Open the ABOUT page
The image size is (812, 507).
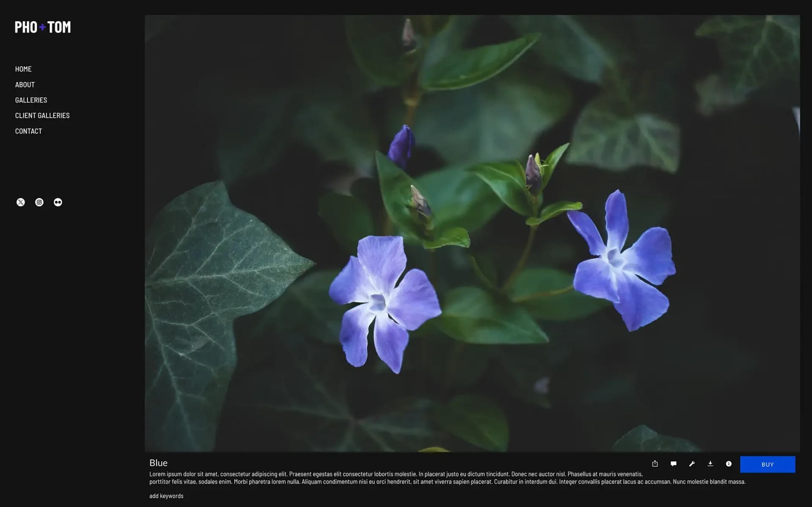coord(25,84)
